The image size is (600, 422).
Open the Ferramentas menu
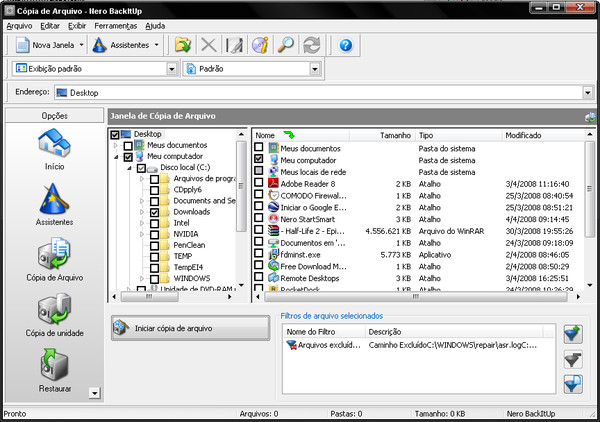click(x=116, y=26)
